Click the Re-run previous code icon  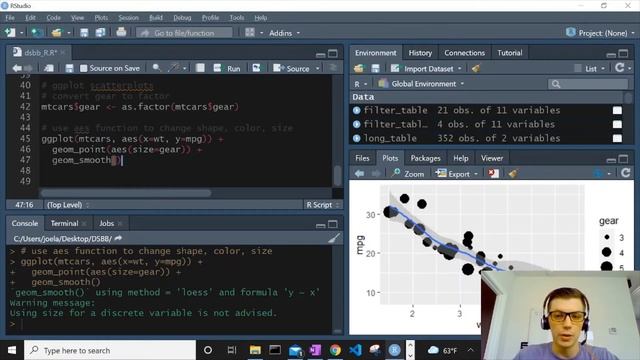click(256, 68)
